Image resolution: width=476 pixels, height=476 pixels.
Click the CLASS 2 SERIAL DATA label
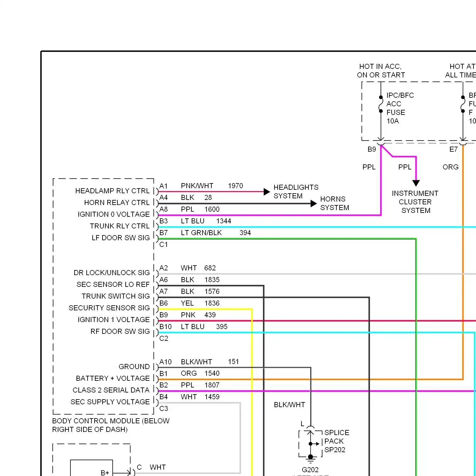[111, 390]
